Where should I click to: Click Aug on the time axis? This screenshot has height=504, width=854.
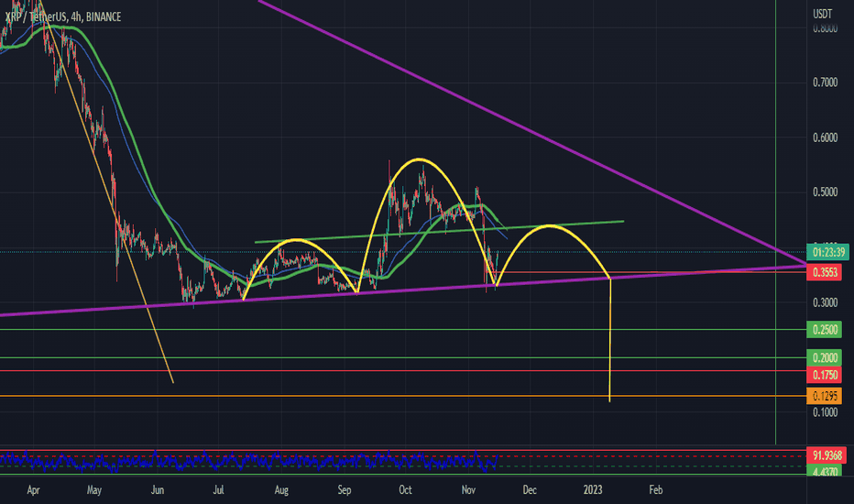[281, 490]
